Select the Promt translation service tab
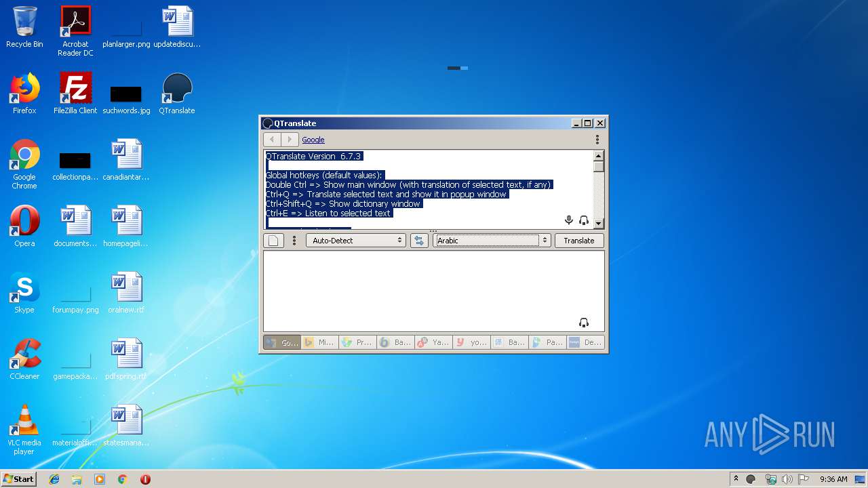Screen dimensions: 868x488 click(x=358, y=342)
